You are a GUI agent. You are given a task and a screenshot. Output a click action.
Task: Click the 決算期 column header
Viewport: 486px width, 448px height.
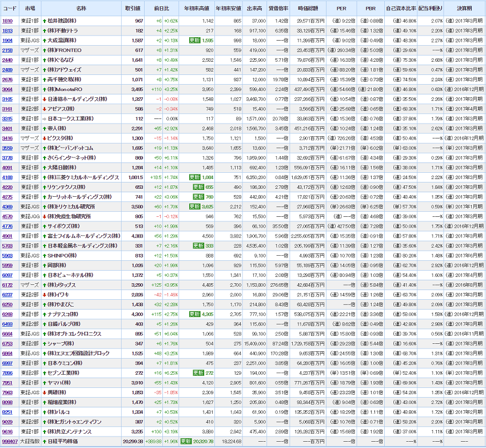point(464,9)
